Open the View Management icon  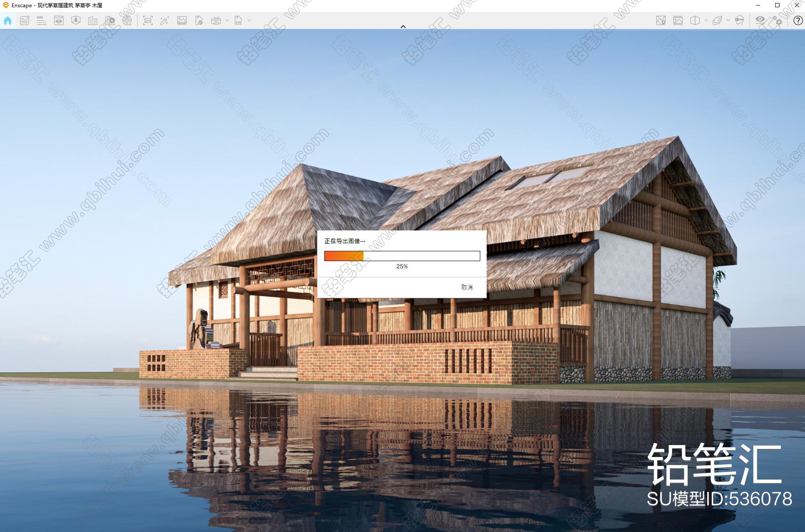click(59, 20)
